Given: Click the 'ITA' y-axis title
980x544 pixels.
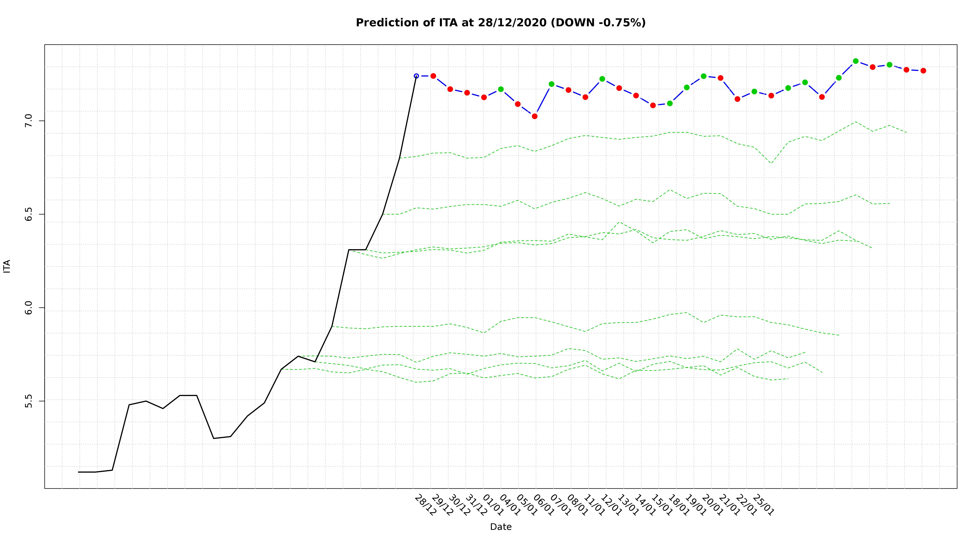Looking at the screenshot, I should pos(7,266).
